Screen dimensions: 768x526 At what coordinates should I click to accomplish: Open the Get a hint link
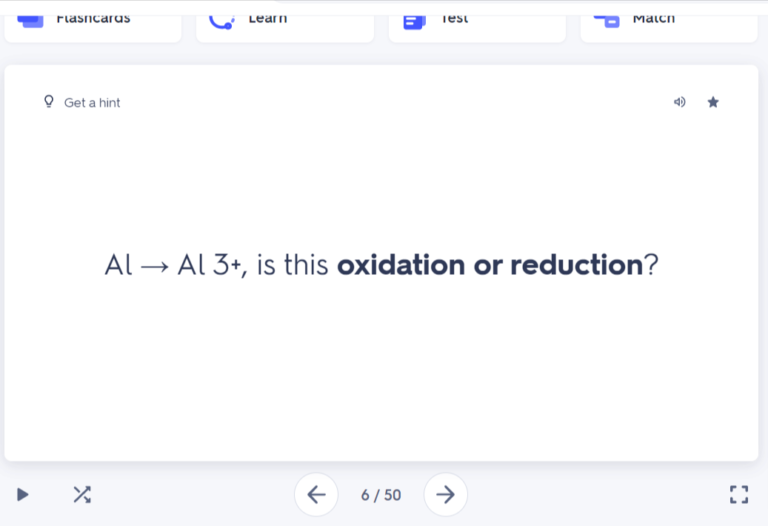click(x=92, y=103)
